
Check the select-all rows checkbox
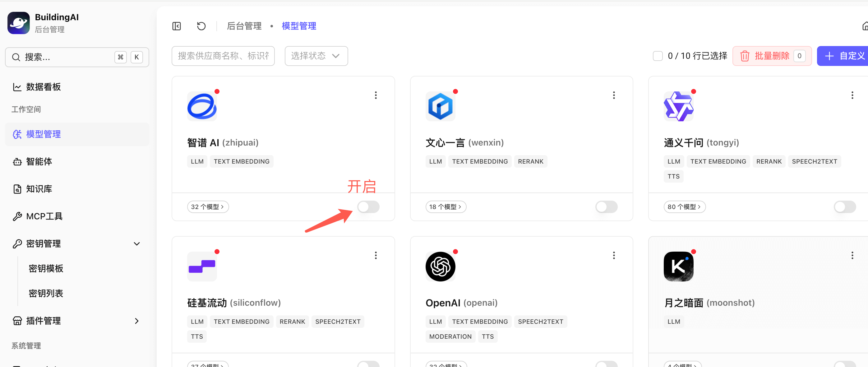pos(658,56)
